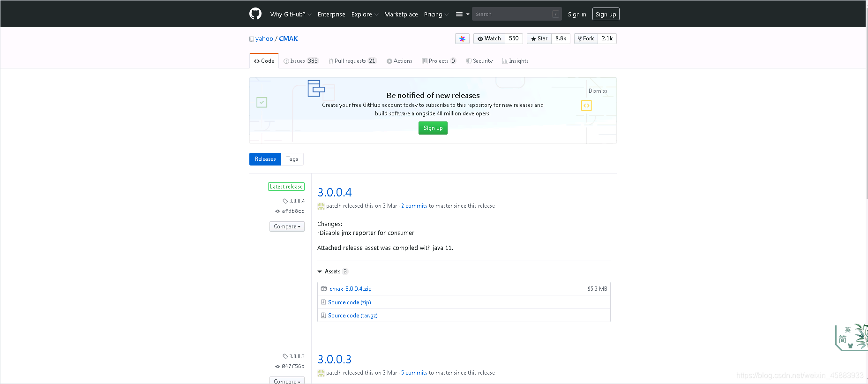Open Enterprise in the header
Image resolution: width=868 pixels, height=384 pixels.
pyautogui.click(x=331, y=15)
